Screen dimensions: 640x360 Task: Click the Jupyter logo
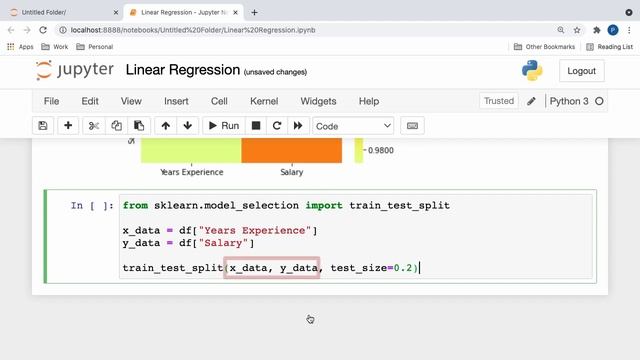pyautogui.click(x=75, y=70)
